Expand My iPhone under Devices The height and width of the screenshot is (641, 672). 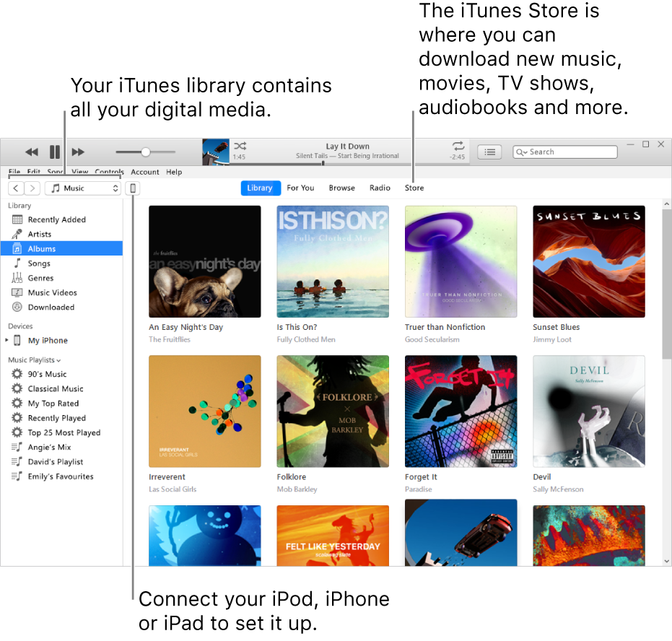6,340
